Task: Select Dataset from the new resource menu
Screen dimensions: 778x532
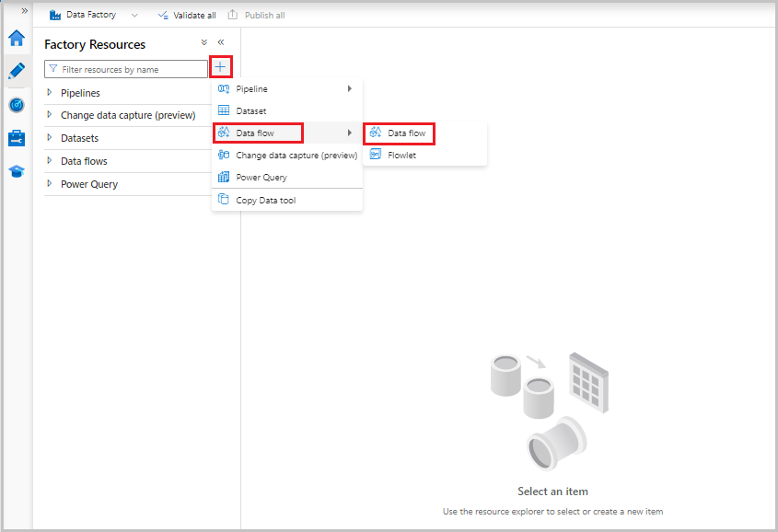Action: point(250,110)
